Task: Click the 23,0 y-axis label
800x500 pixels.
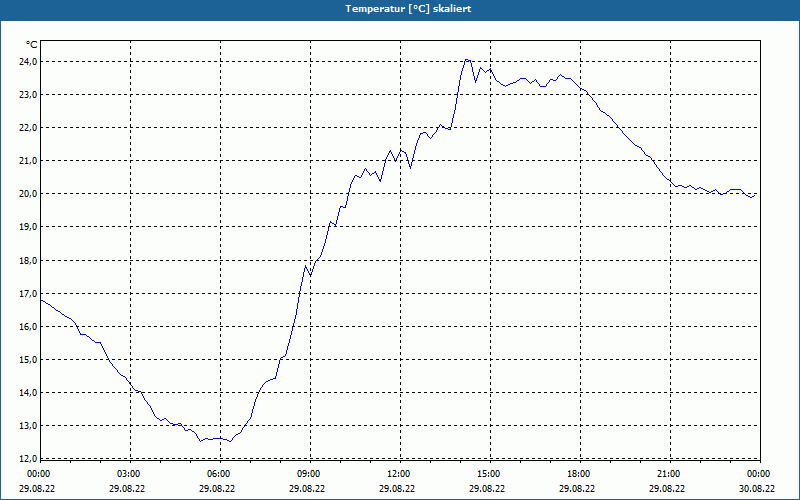Action: (x=29, y=95)
